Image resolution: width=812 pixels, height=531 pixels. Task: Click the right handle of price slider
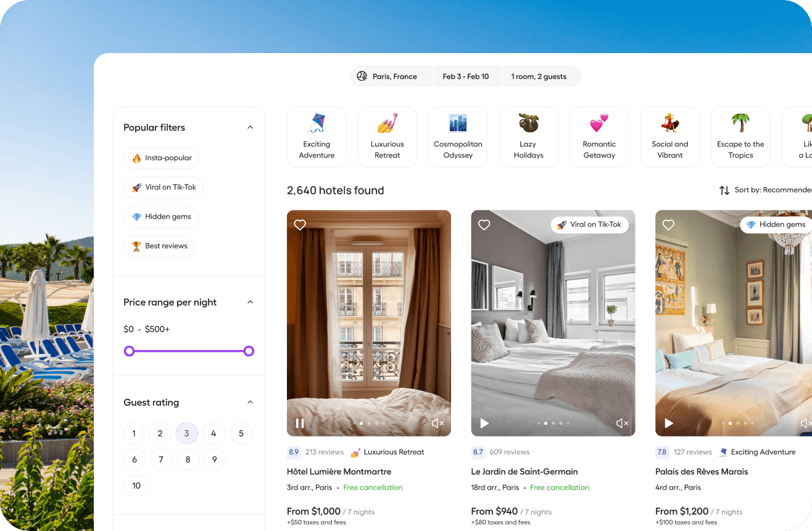(249, 351)
